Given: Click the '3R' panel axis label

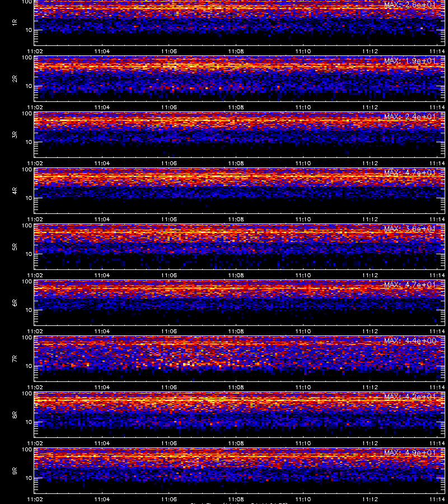Looking at the screenshot, I should pyautogui.click(x=15, y=134).
